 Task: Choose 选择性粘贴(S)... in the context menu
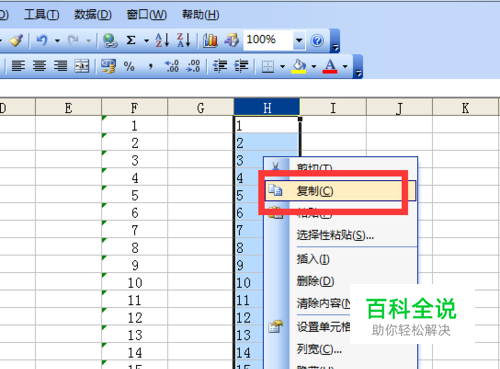340,235
